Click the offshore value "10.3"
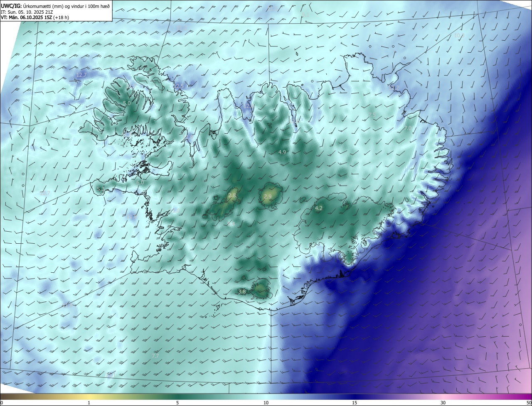This screenshot has height=406, width=532. (x=459, y=36)
